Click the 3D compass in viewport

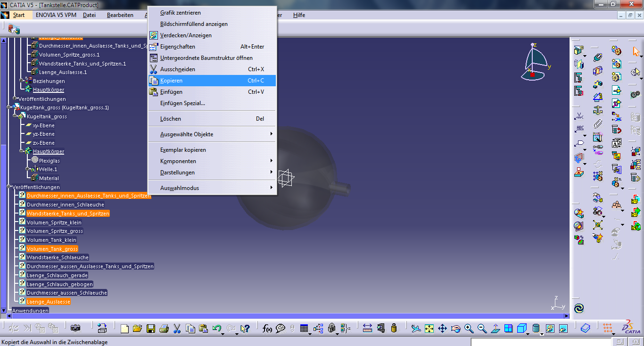[535, 61]
